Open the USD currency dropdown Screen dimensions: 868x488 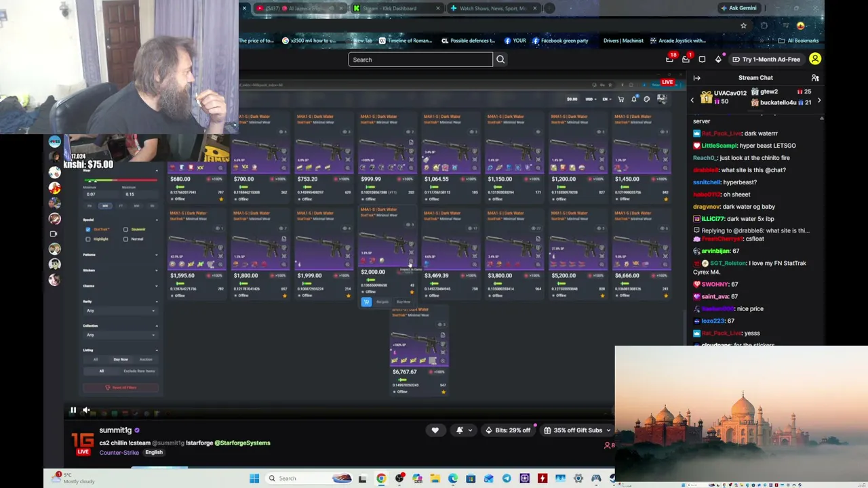coord(591,100)
